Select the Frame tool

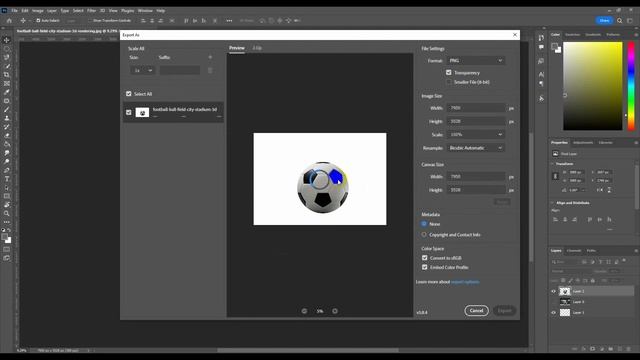tap(7, 83)
